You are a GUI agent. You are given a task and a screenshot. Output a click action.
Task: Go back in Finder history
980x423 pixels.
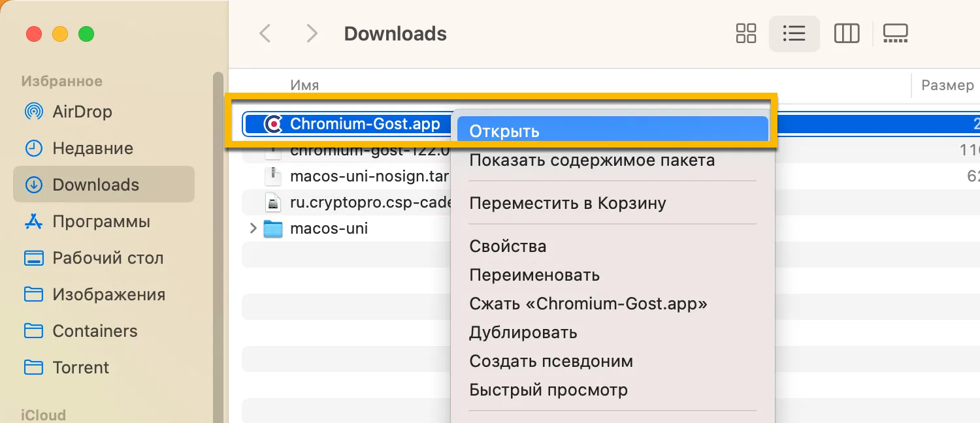(x=265, y=33)
